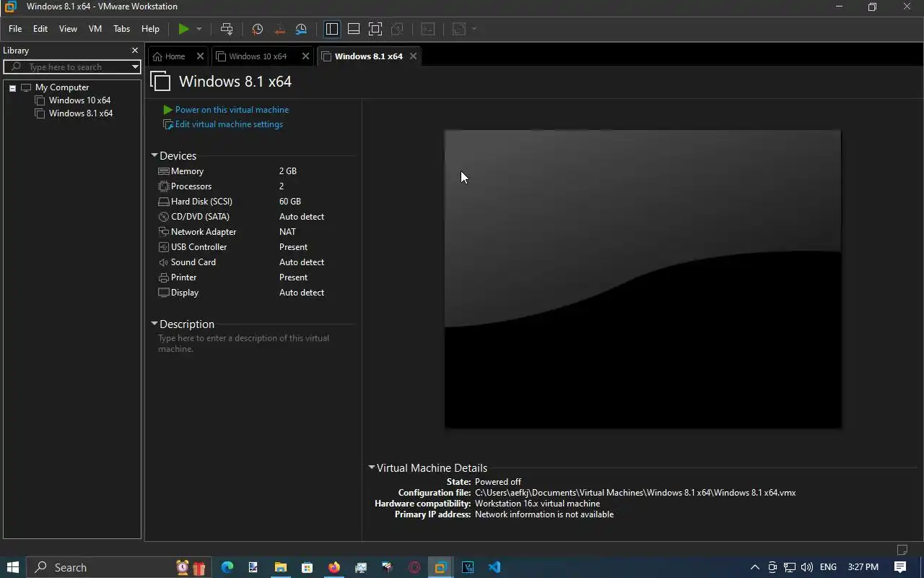
Task: Open the Windows Start button
Action: click(12, 567)
